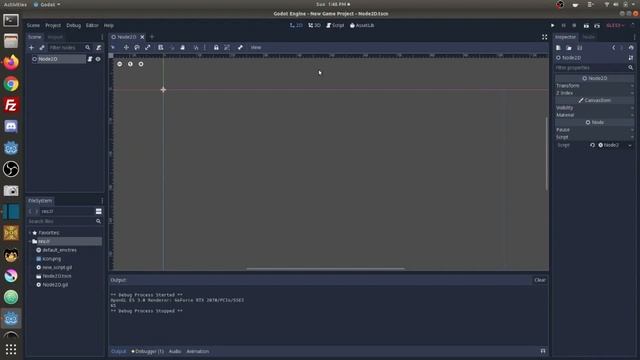Instance a scene with the chain-link icon
This screenshot has height=360, width=640.
42,48
